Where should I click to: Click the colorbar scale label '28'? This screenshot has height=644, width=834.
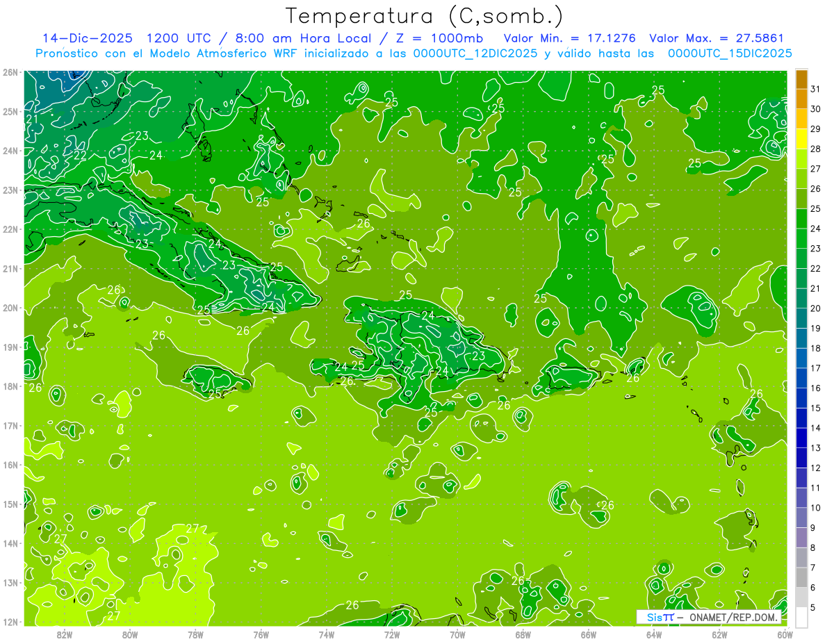(x=816, y=149)
